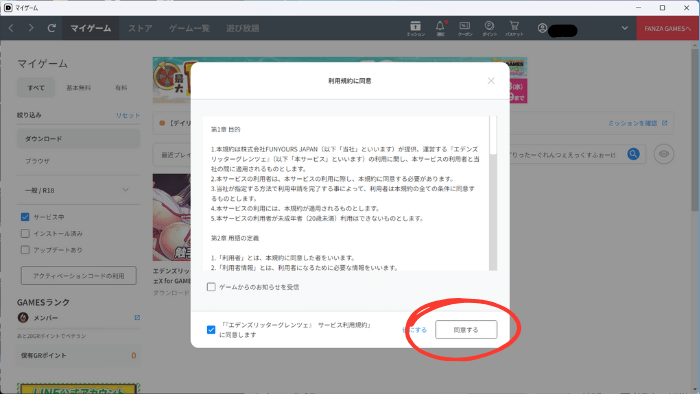Open the ゲーム一覧 tab
Viewport: 700px width, 394px height.
click(189, 28)
